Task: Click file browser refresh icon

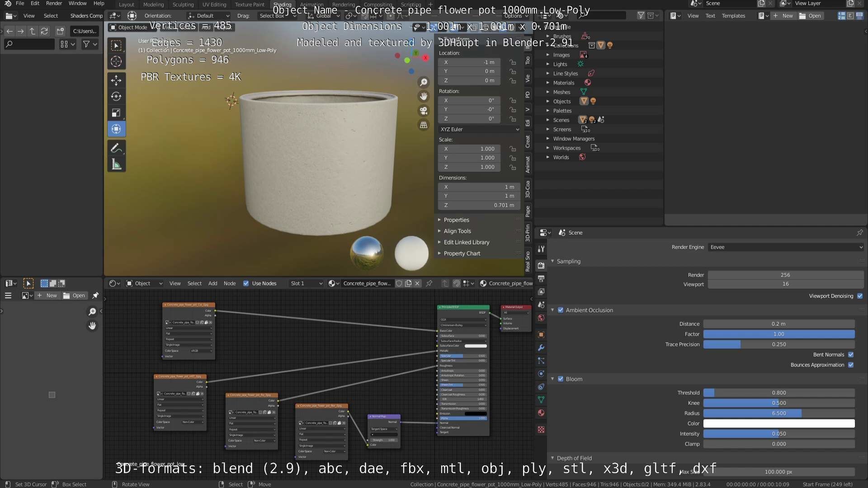Action: pos(44,31)
